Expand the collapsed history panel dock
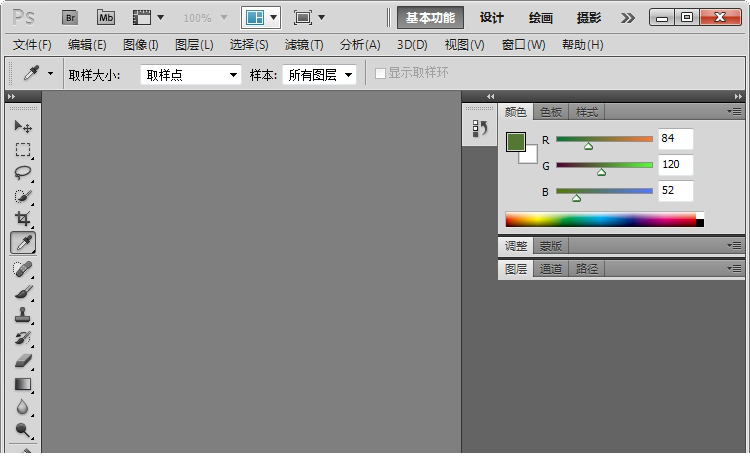The image size is (750, 471). click(x=490, y=96)
